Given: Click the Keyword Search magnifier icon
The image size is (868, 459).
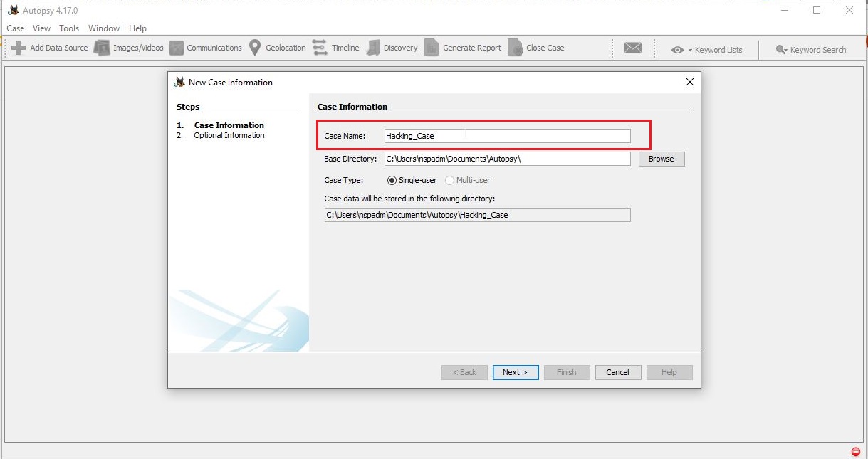Looking at the screenshot, I should pyautogui.click(x=781, y=50).
